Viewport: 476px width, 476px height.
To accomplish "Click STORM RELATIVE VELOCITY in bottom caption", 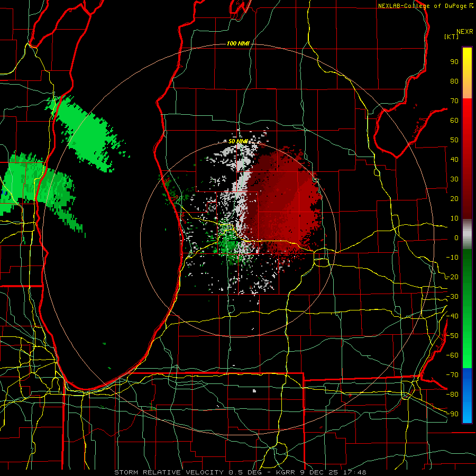I will 169,472.
